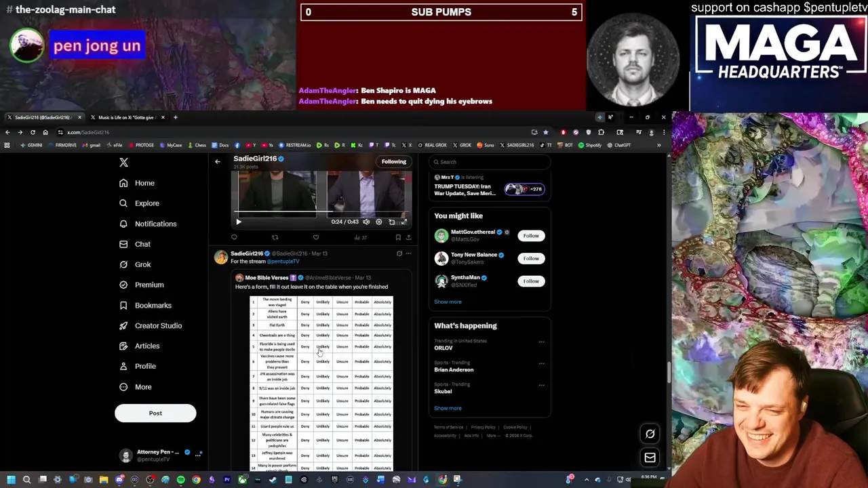Image resolution: width=868 pixels, height=488 pixels.
Task: Open Bookmarks in sidebar
Action: [145, 305]
